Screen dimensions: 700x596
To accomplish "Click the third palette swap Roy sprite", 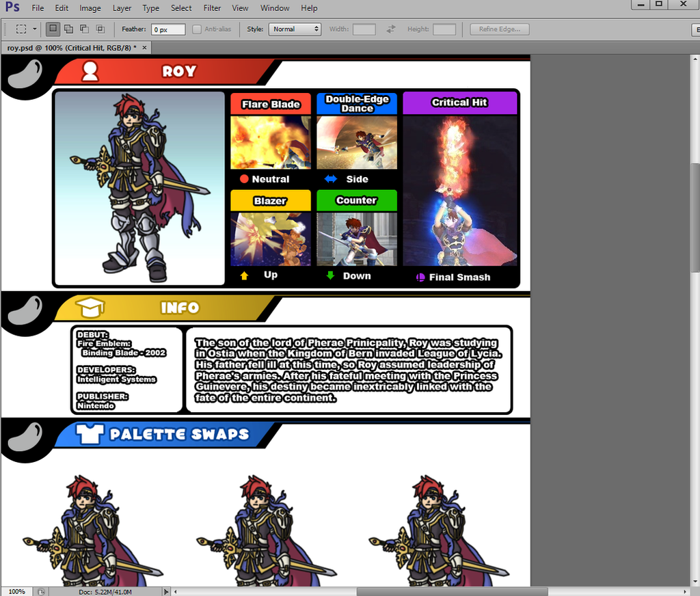I will 439,531.
